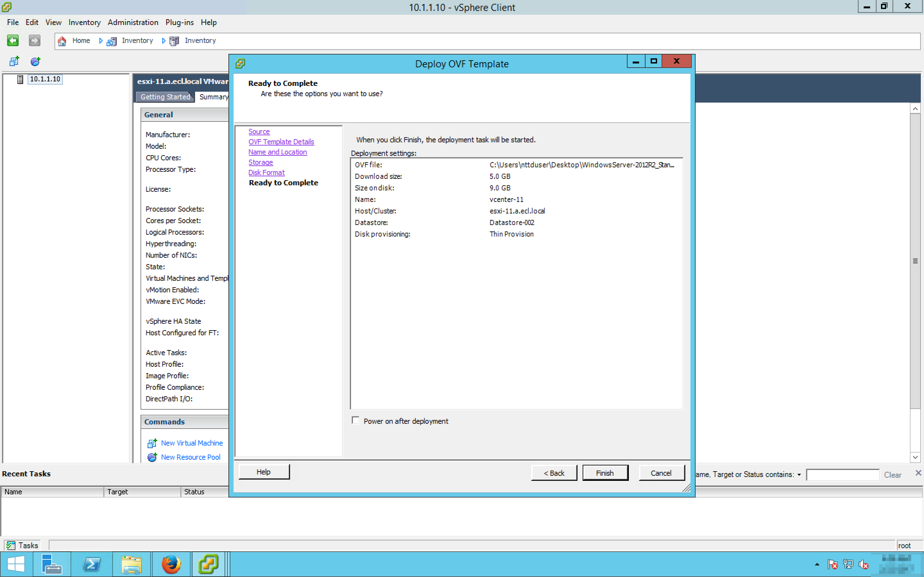The width and height of the screenshot is (924, 577).
Task: Open the Administration menu
Action: pos(133,22)
